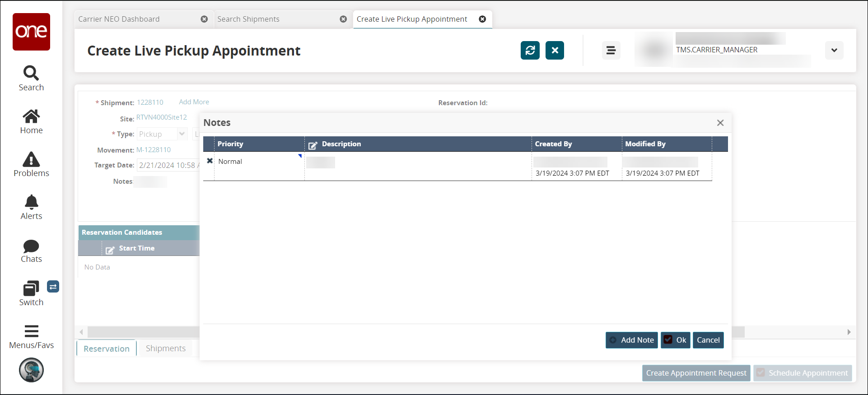Screen dimensions: 868x395
Task: Click the note description cell
Action: [x=418, y=166]
